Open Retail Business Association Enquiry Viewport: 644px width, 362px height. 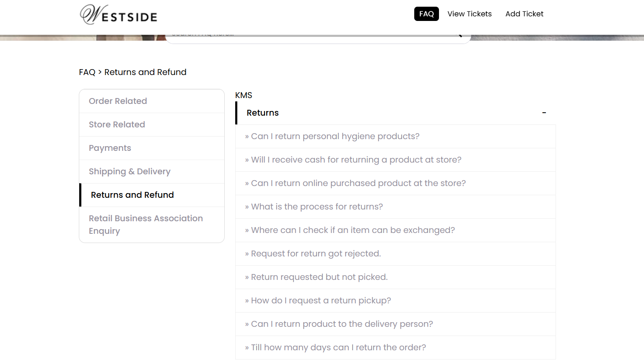click(145, 225)
